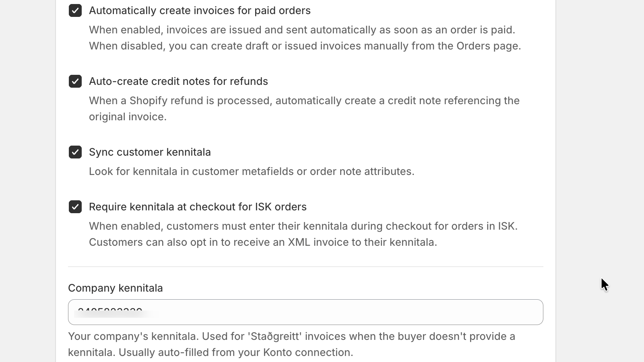Select the 'Sync customer kennitala' label text
This screenshot has height=362, width=644.
pos(150,152)
